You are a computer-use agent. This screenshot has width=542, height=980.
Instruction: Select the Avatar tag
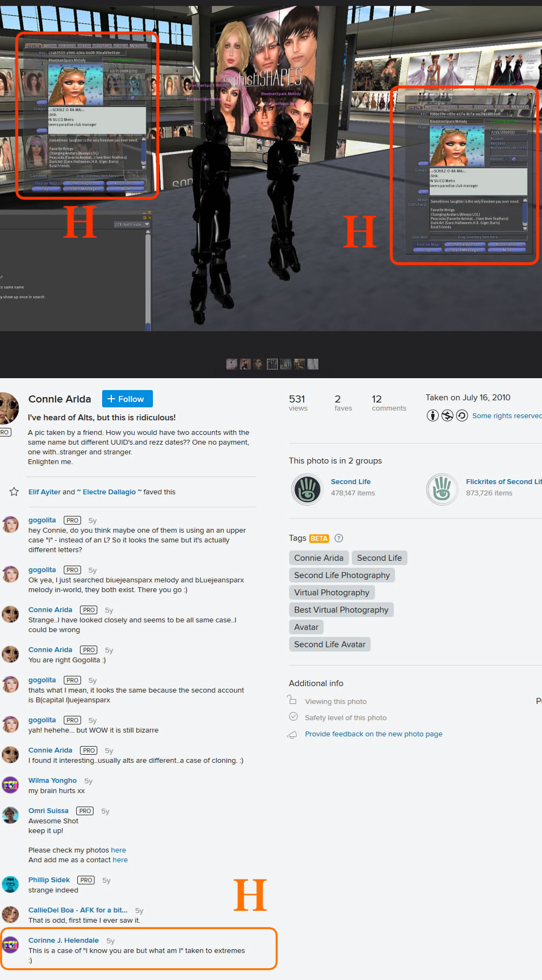tap(306, 627)
